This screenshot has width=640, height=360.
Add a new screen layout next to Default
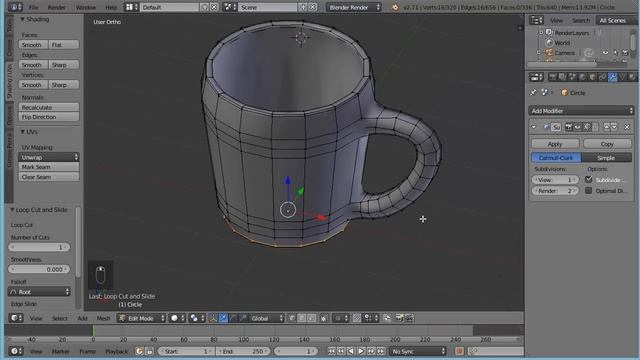pos(205,7)
